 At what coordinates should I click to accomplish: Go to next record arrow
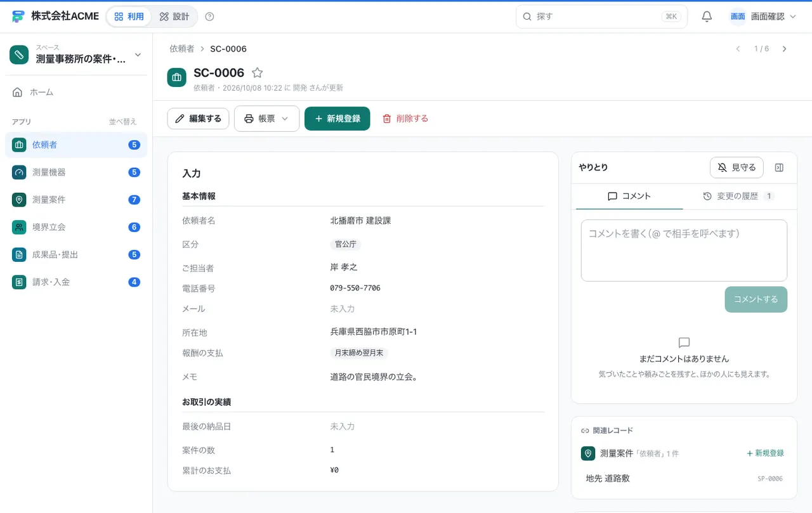pos(785,49)
